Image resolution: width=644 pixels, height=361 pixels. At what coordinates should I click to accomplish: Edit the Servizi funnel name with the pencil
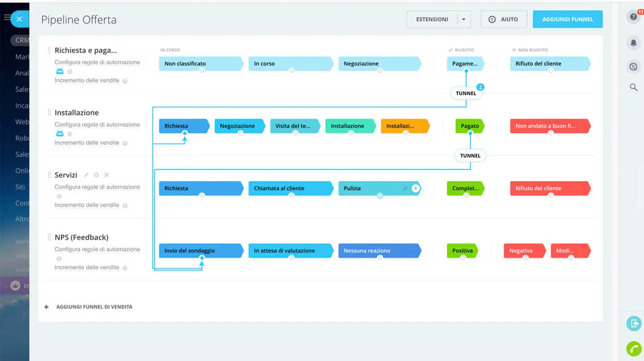[86, 175]
